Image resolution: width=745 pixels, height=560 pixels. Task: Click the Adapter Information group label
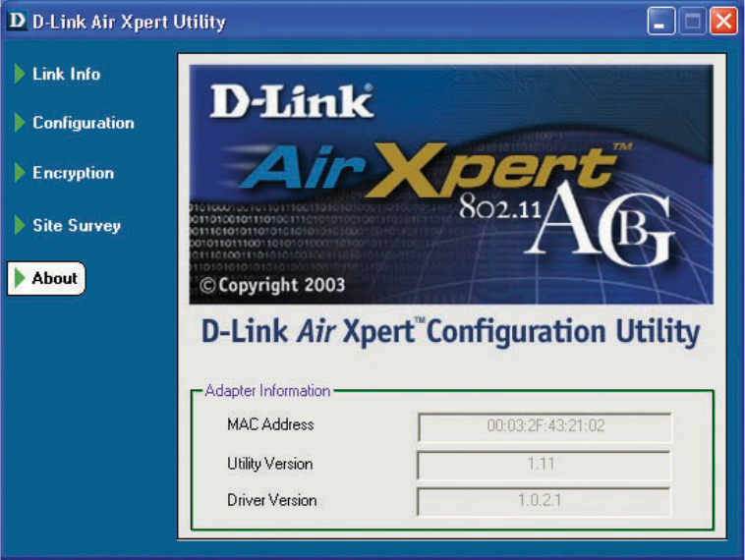(x=267, y=391)
